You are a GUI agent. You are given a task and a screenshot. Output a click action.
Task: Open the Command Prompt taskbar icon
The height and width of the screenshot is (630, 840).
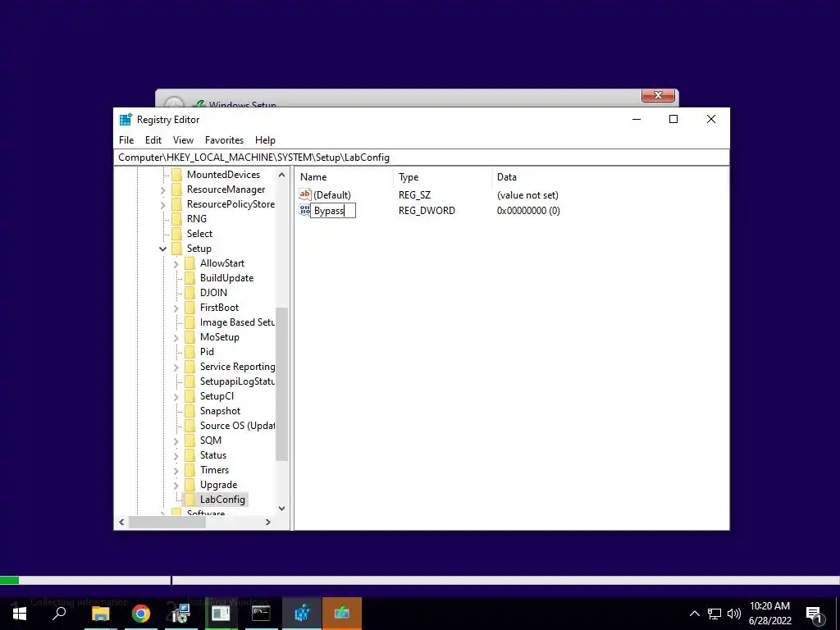click(261, 614)
